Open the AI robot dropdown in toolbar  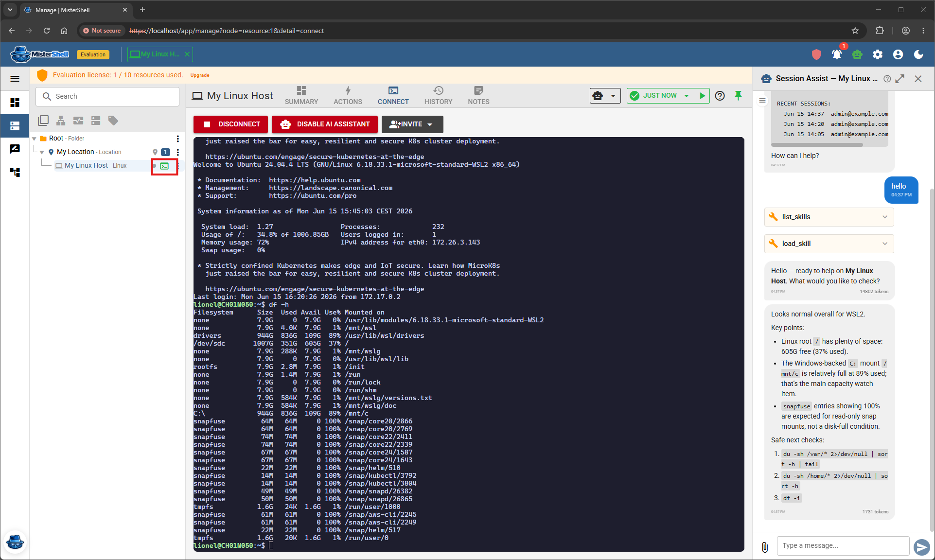(605, 96)
